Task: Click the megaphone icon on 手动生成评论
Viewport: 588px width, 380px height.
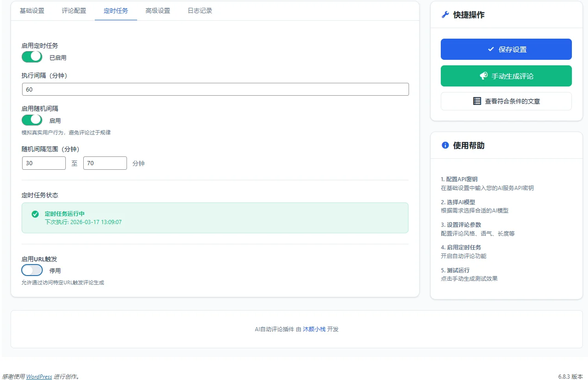Action: (x=483, y=76)
